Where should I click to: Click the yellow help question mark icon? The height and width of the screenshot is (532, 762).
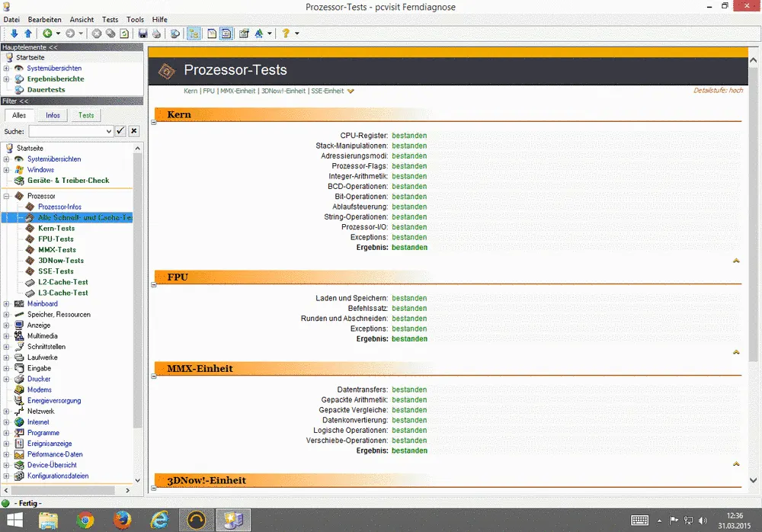286,33
